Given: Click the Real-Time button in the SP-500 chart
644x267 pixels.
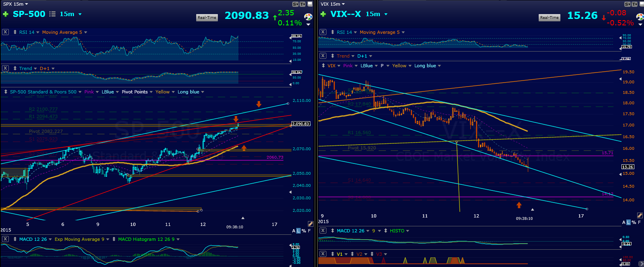Looking at the screenshot, I should [x=207, y=17].
